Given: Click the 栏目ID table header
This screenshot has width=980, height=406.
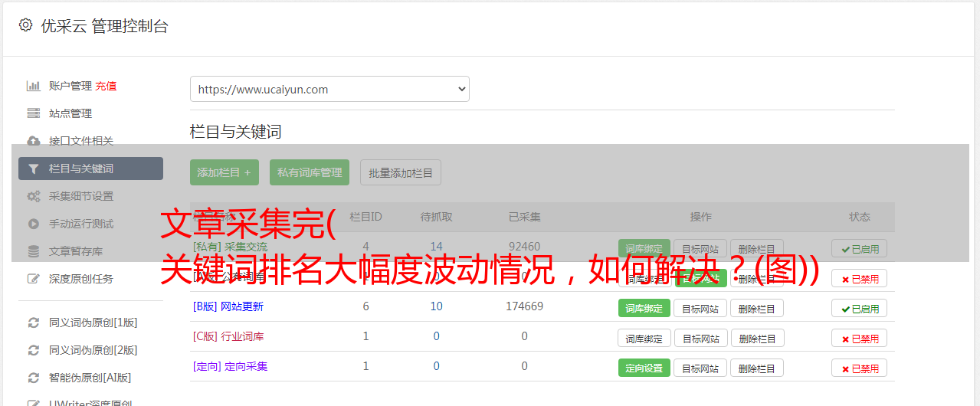Looking at the screenshot, I should [x=365, y=217].
